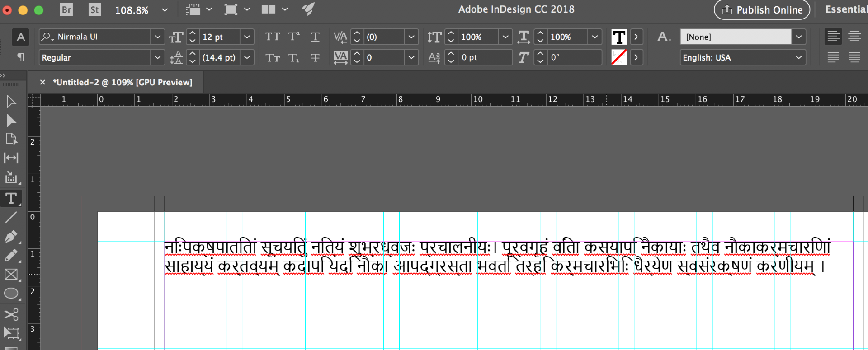
Task: Open the Screen Mode menu icon
Action: click(x=236, y=9)
